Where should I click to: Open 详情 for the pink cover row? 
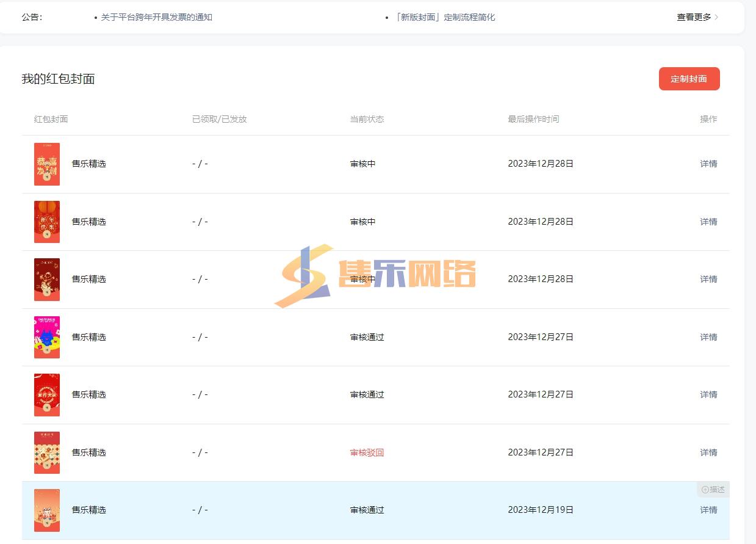tap(708, 337)
